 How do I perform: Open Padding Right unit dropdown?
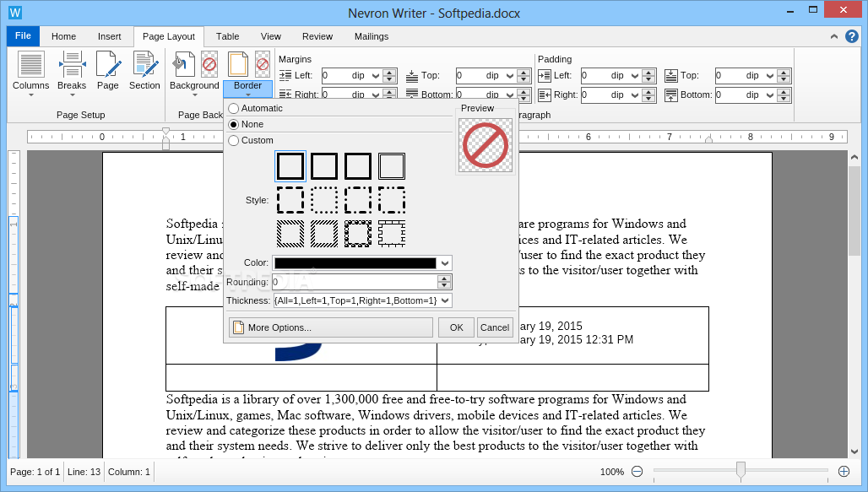pos(635,95)
